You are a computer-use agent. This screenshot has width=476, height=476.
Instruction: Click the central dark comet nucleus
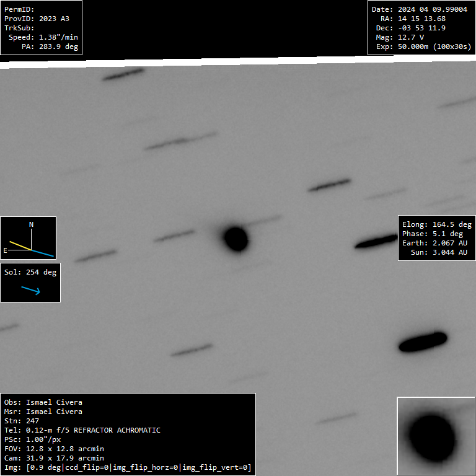click(x=236, y=239)
